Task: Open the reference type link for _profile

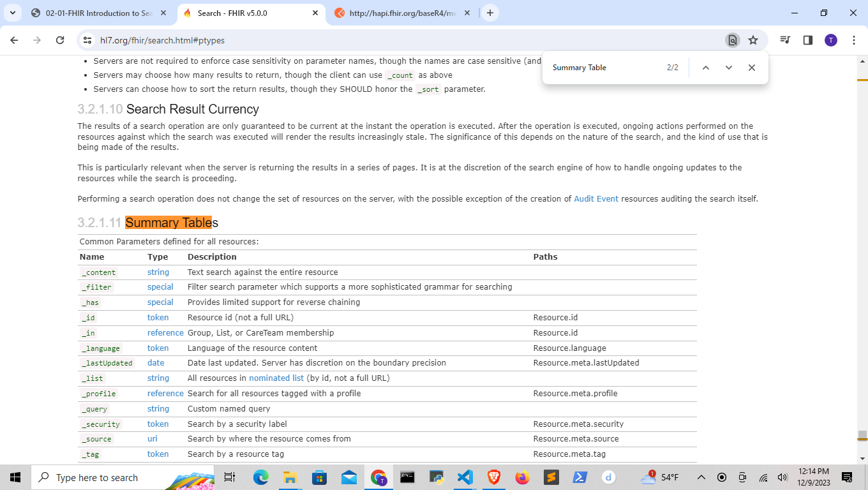Action: tap(165, 394)
